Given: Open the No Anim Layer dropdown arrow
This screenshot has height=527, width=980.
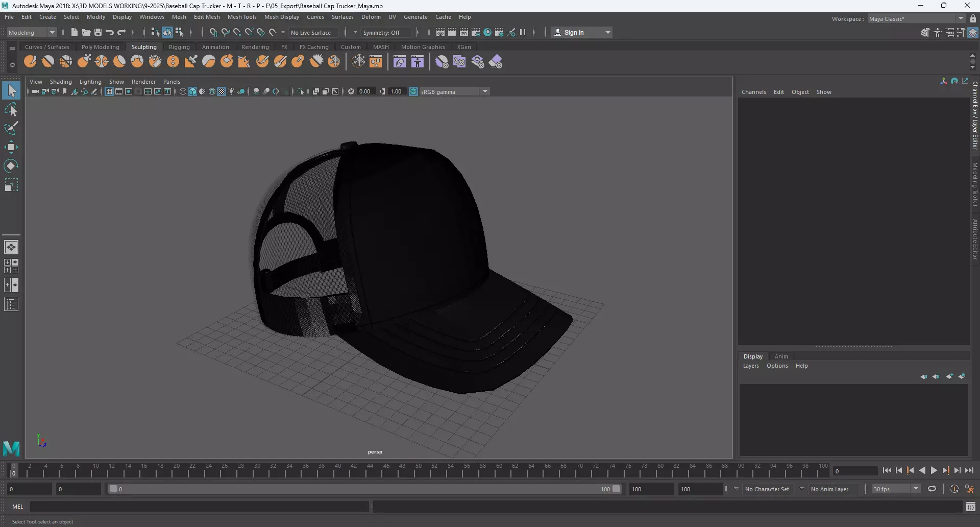Looking at the screenshot, I should (x=802, y=489).
